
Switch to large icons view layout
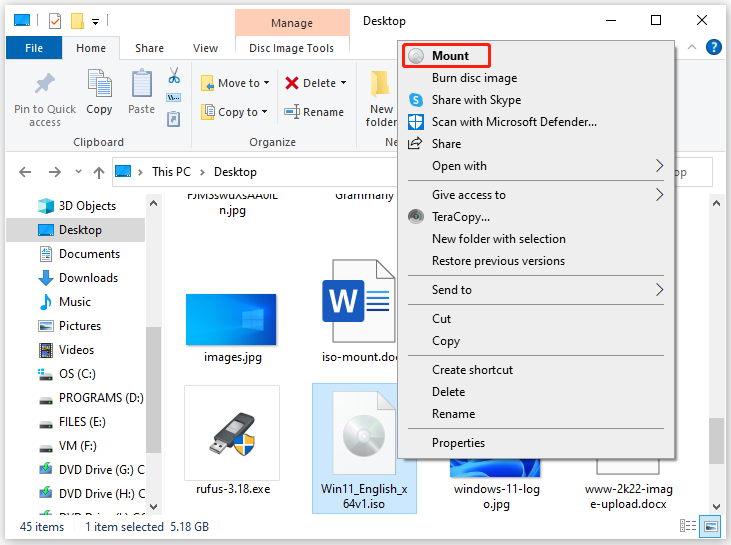click(x=710, y=526)
